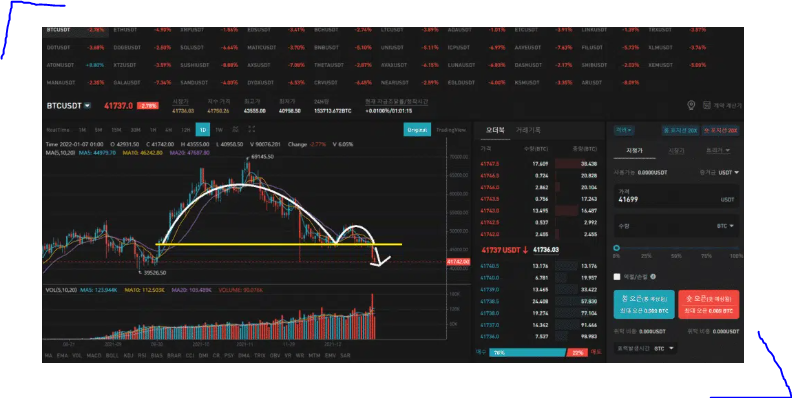Screen dimensions: 792x398
Task: Select the RealTime chart interval
Action: 58,130
